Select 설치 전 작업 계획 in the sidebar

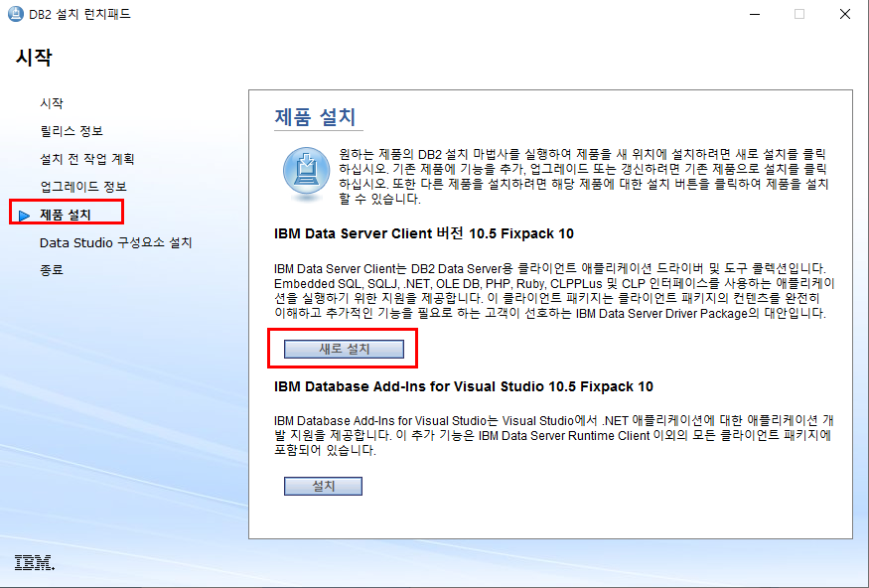(x=87, y=159)
